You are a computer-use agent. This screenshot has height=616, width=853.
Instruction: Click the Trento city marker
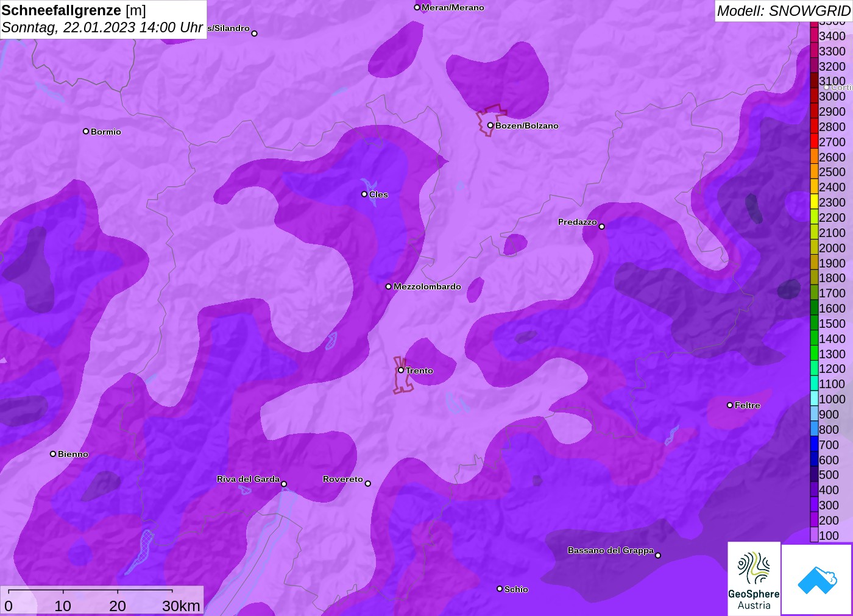(x=401, y=370)
